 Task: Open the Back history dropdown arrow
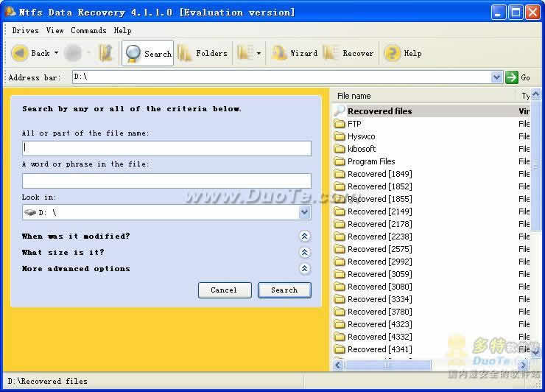pos(56,53)
